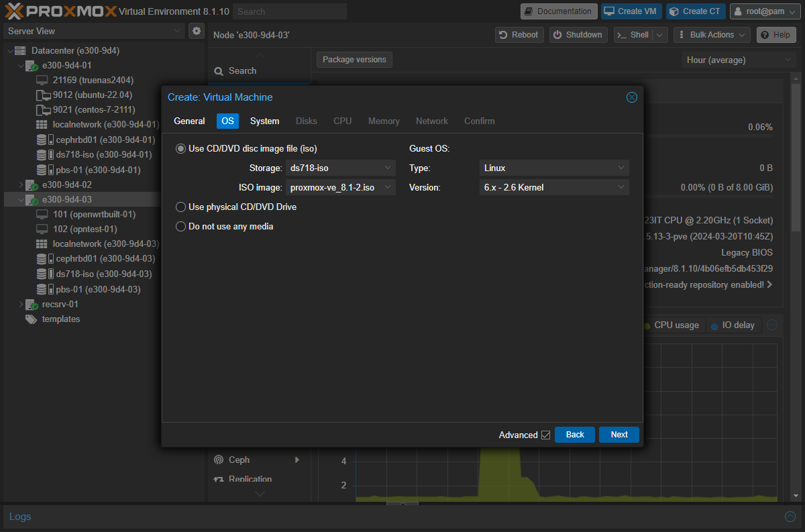The image size is (805, 532).
Task: Open the Documentation button
Action: (559, 11)
